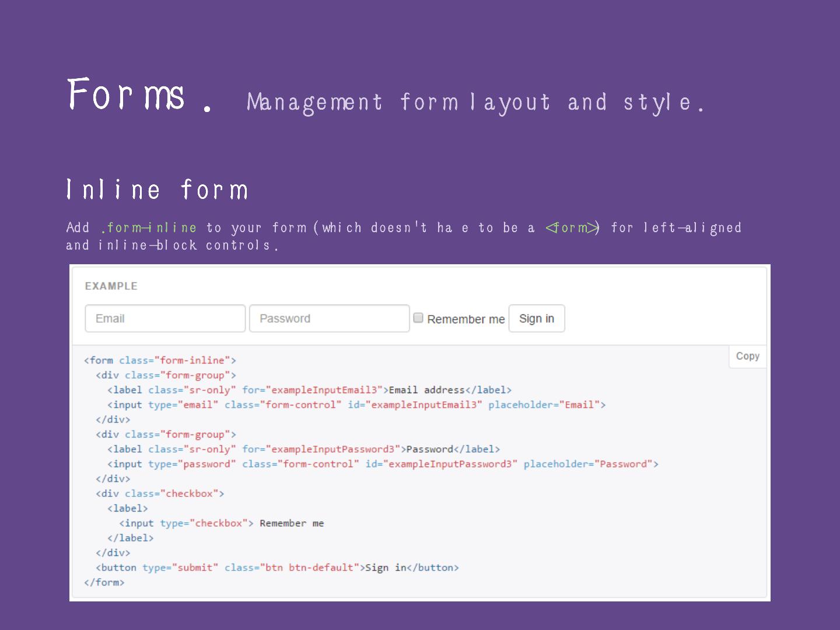Tick the Remember me checkbox
Image resolution: width=840 pixels, height=630 pixels.
[x=418, y=318]
